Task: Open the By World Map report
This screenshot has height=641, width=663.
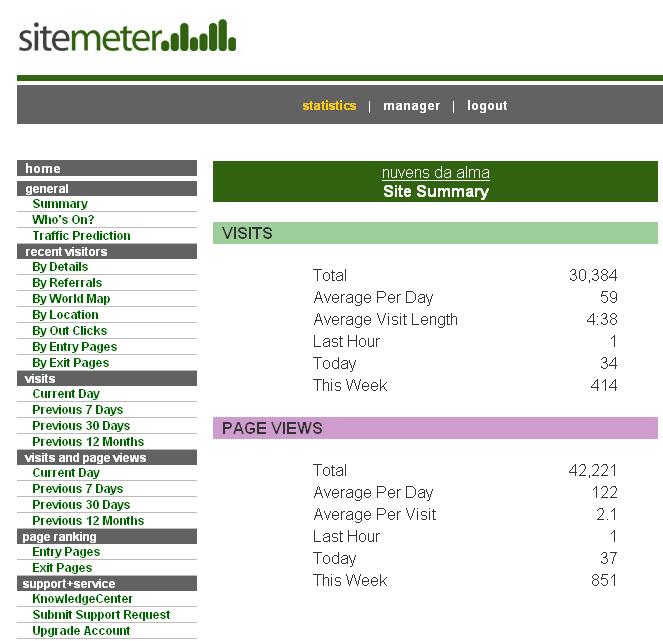Action: tap(71, 299)
